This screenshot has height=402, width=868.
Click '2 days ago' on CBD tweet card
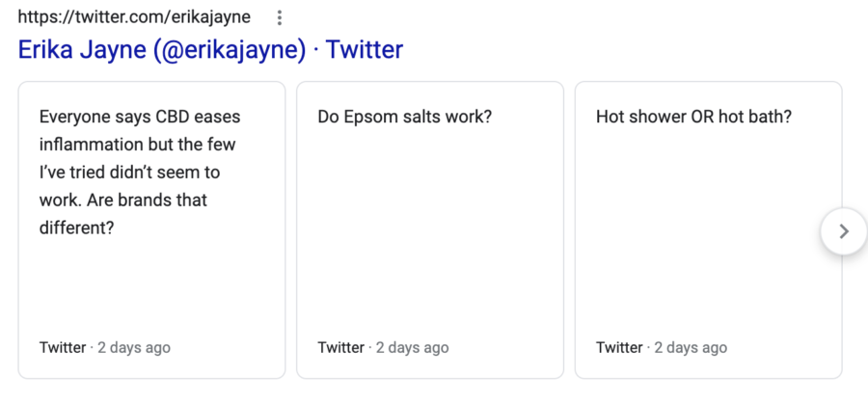click(x=134, y=348)
